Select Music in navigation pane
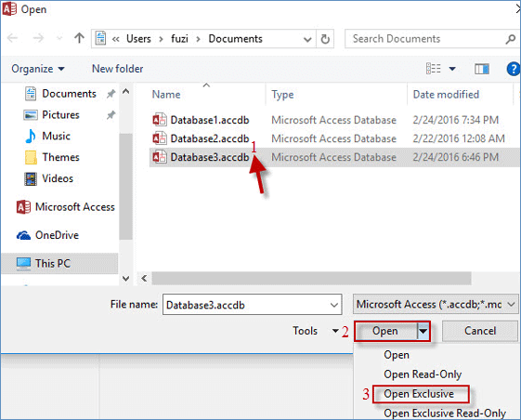Screen dimensions: 521x420 [56, 136]
